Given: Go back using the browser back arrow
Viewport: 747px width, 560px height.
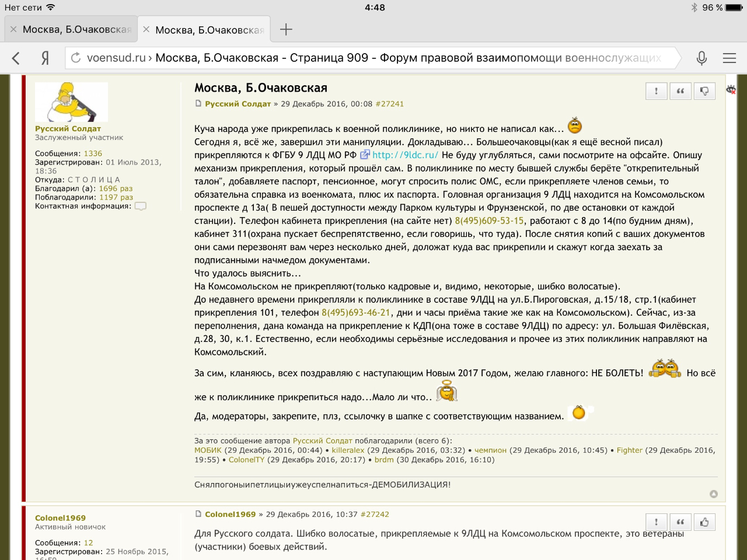Looking at the screenshot, I should pos(16,58).
